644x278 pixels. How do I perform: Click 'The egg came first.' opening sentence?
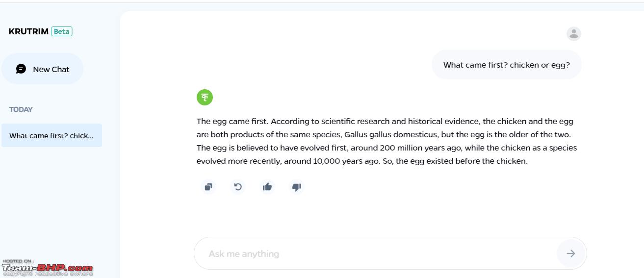click(232, 121)
